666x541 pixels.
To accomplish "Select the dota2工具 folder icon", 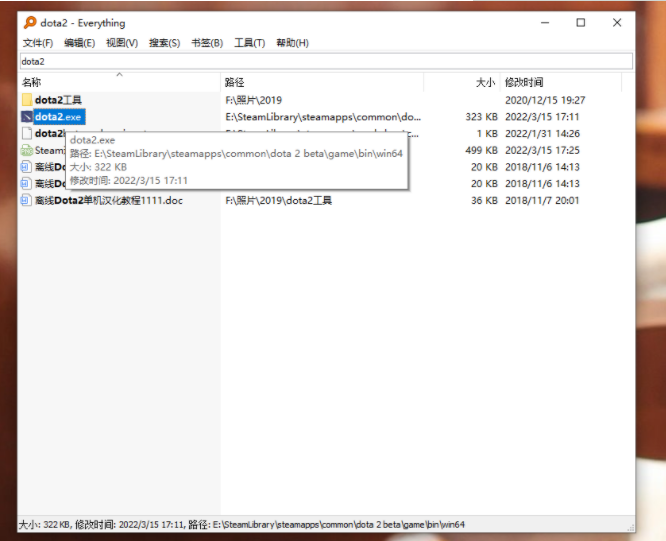I will [x=27, y=100].
